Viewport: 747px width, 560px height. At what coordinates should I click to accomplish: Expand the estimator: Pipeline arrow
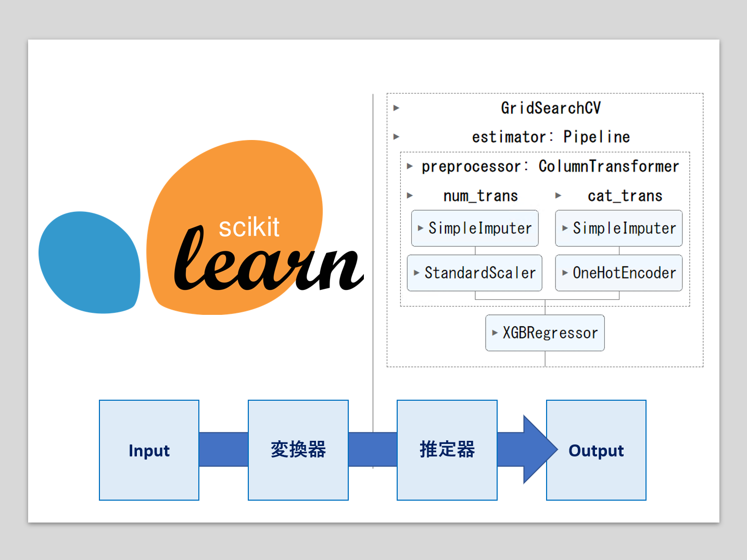click(397, 137)
